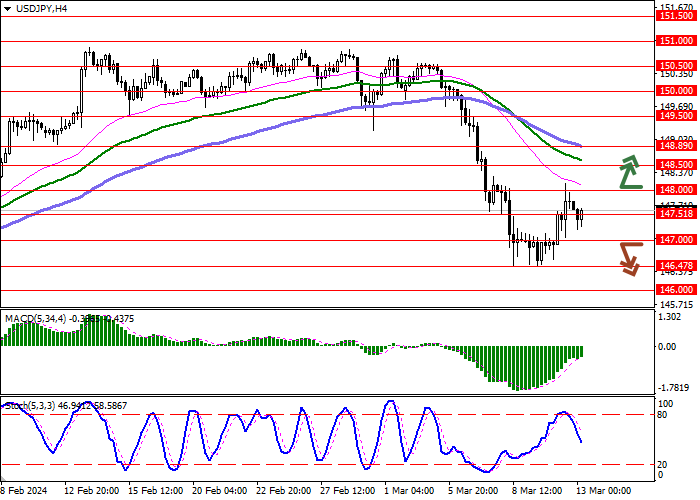700x500 pixels.
Task: Select the 148.890 price level label
Action: [676, 146]
